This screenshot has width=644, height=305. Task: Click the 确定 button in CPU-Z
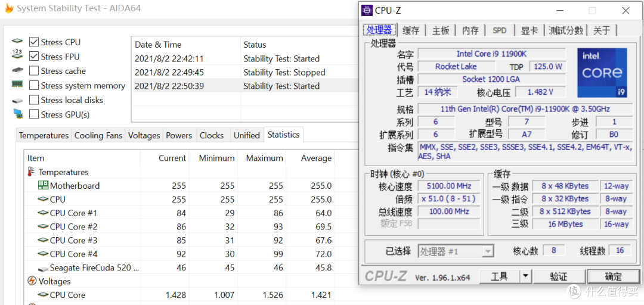pyautogui.click(x=614, y=276)
